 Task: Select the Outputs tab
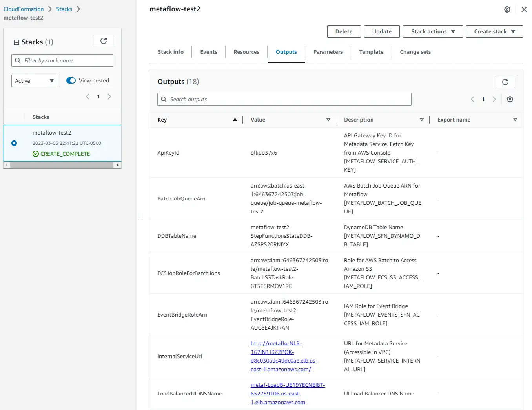[286, 52]
